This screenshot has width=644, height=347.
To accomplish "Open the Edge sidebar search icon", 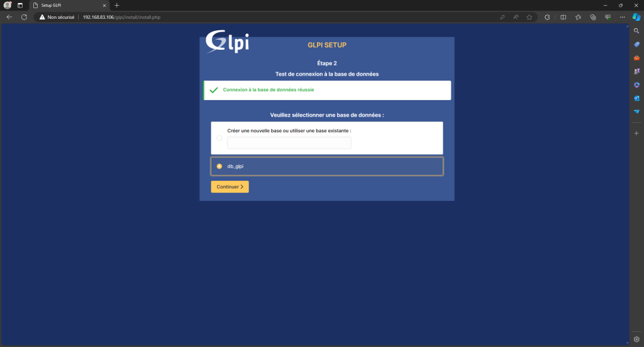I will (x=636, y=30).
